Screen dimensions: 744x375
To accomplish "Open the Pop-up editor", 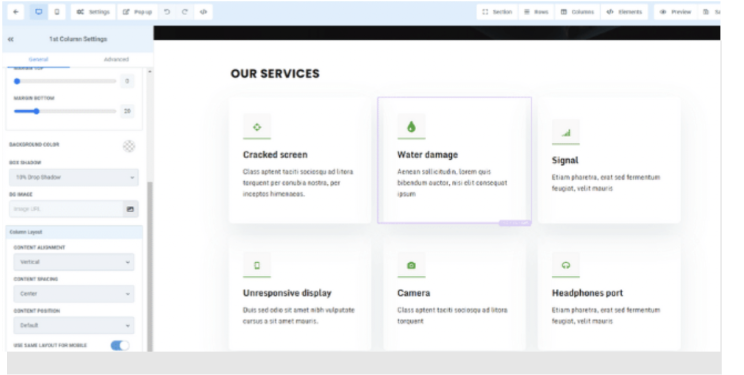I will click(138, 12).
